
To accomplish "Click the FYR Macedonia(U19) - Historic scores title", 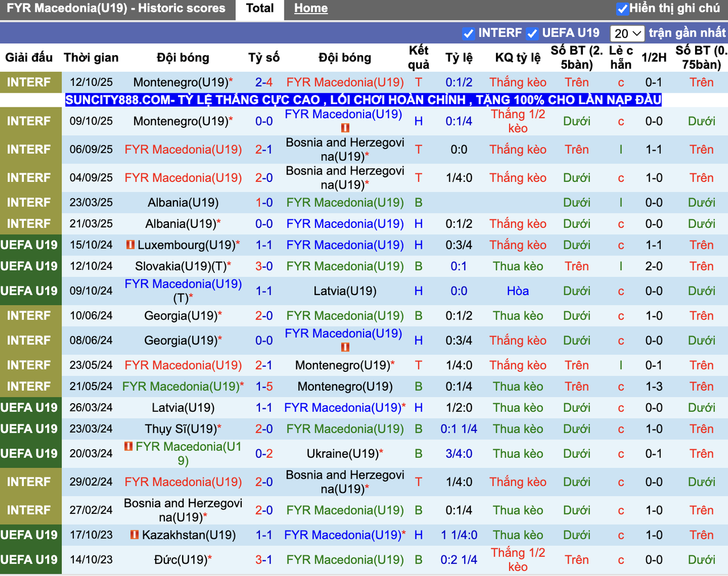I will [x=116, y=9].
